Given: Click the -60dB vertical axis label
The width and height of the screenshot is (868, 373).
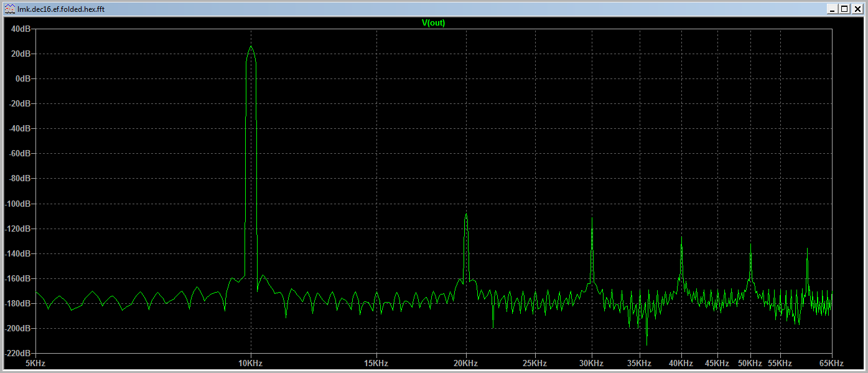Looking at the screenshot, I should pos(20,153).
